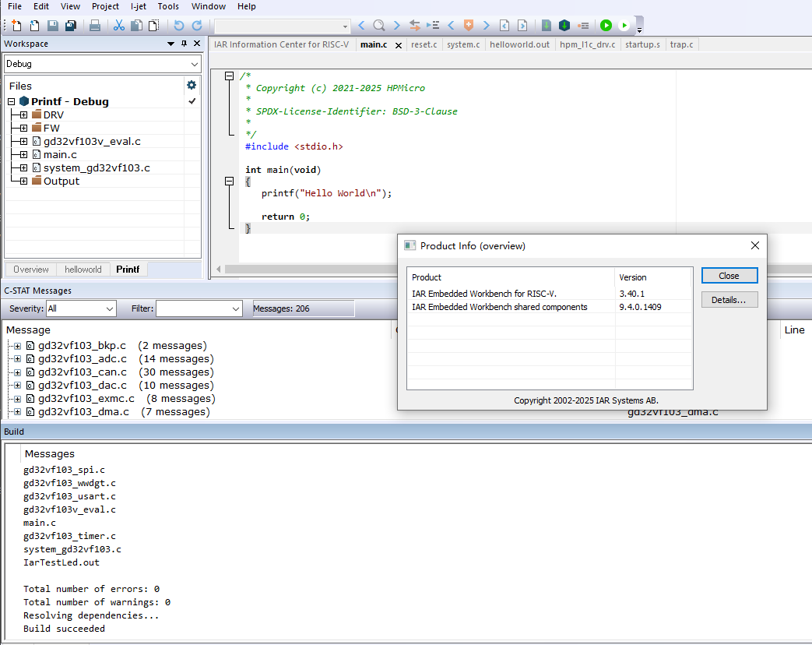Collapse the Printf - Debug project node
Screen dimensions: 812x645
point(12,102)
